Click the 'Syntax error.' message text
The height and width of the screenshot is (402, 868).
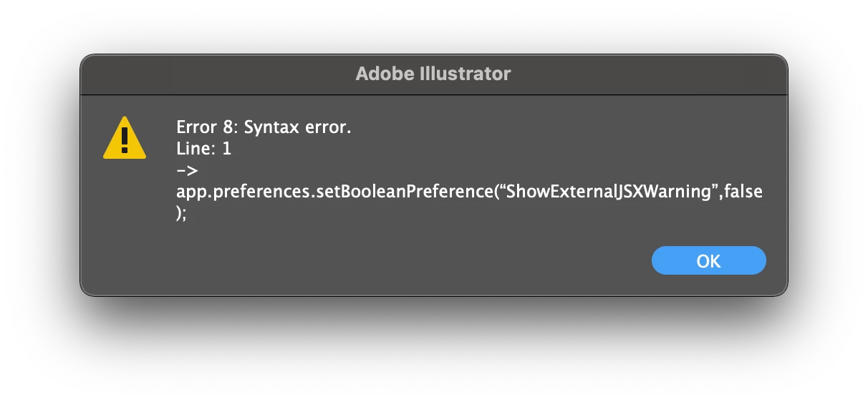point(298,128)
